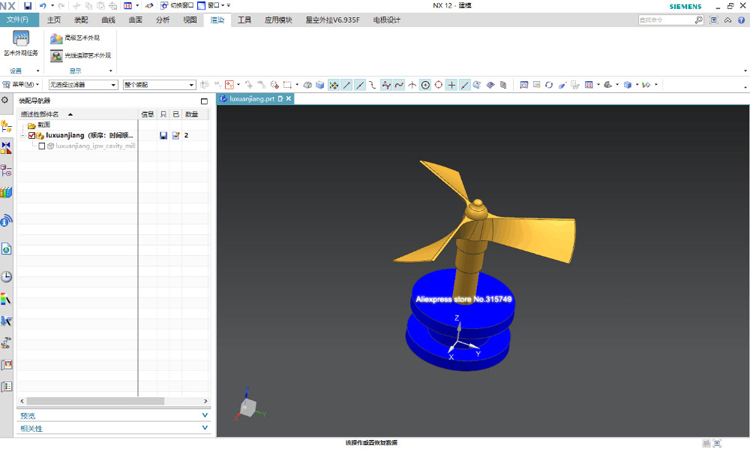Collapse the luxuanjiang assembly tree node
This screenshot has width=750, height=449.
pyautogui.click(x=22, y=135)
